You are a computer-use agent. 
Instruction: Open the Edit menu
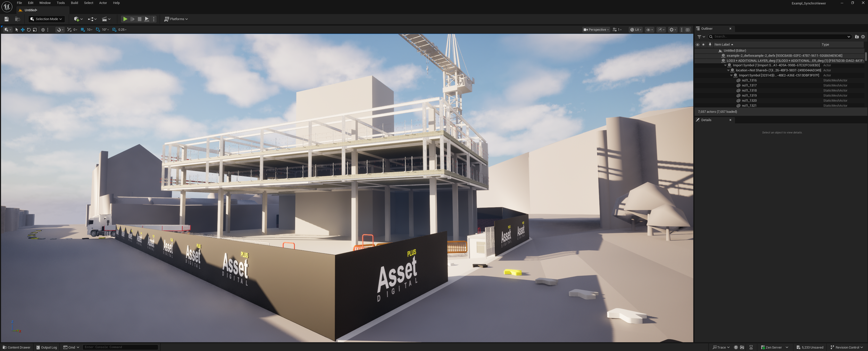pos(31,3)
